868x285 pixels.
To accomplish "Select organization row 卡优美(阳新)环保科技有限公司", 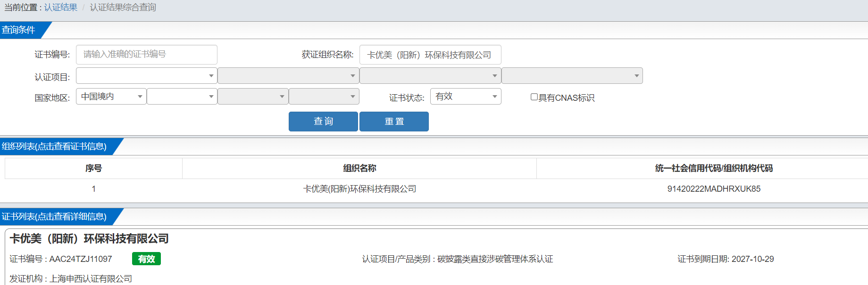I will (359, 189).
